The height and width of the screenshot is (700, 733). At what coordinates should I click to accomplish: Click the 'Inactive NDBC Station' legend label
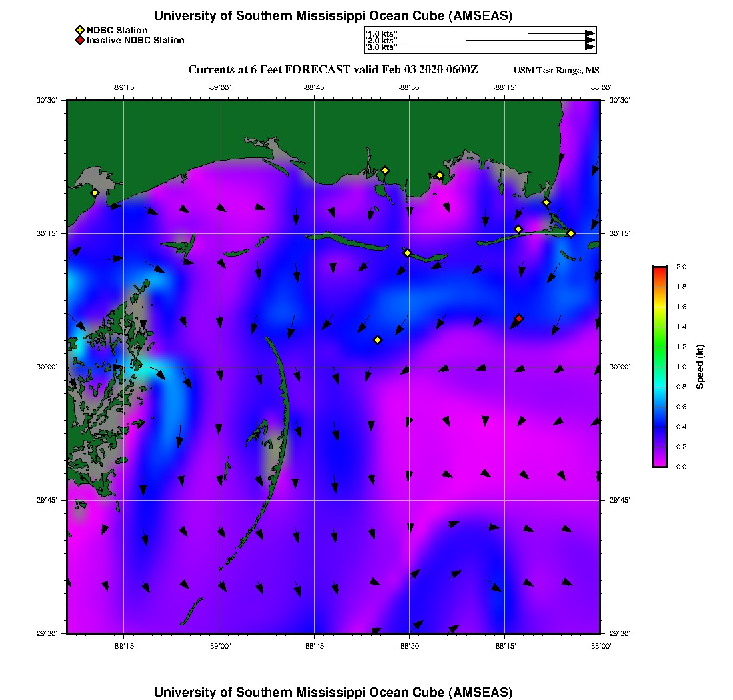coord(135,41)
